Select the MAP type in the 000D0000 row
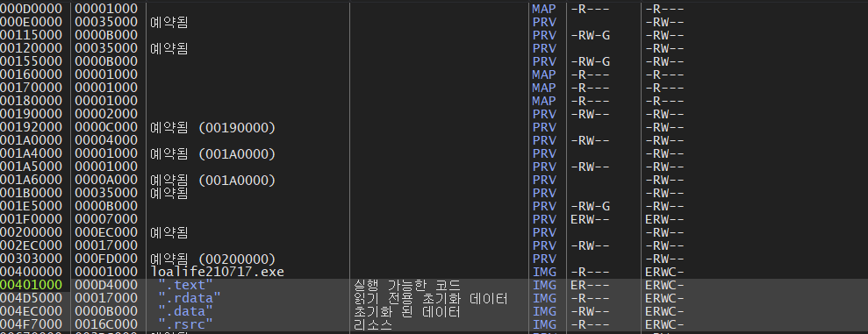Screen dimensions: 868x334 [544, 10]
